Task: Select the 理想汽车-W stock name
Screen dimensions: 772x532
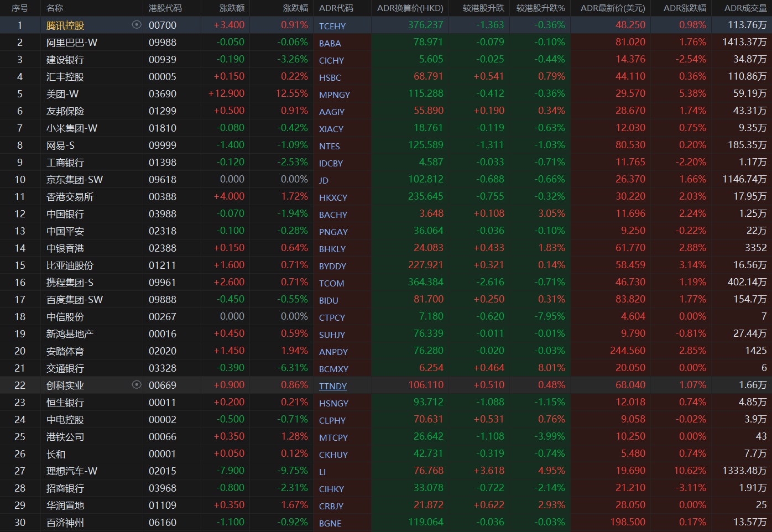Action: click(72, 471)
